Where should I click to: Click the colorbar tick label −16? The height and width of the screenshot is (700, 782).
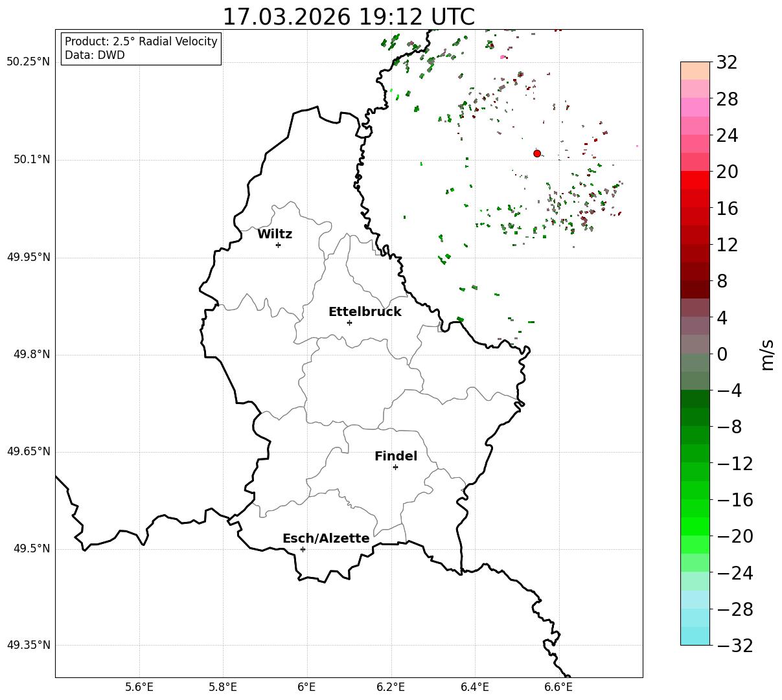735,500
